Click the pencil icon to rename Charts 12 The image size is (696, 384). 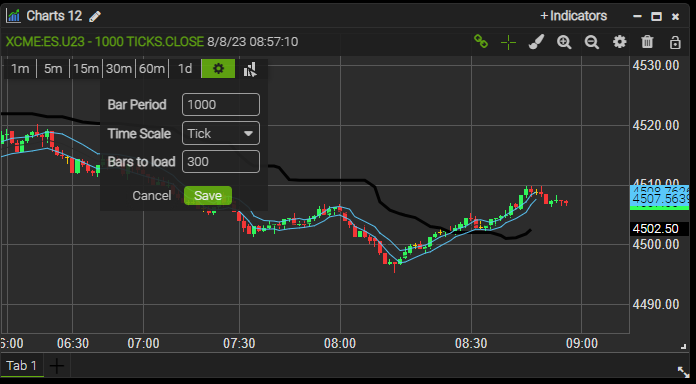pos(95,17)
